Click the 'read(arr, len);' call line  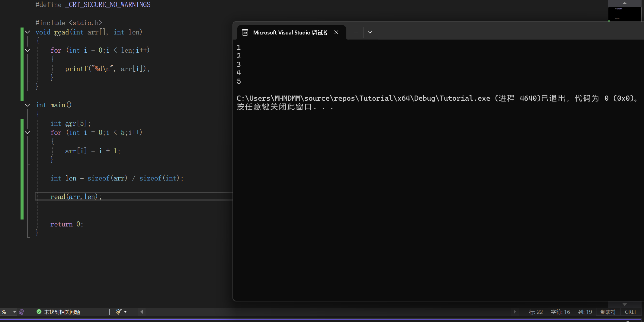[76, 197]
